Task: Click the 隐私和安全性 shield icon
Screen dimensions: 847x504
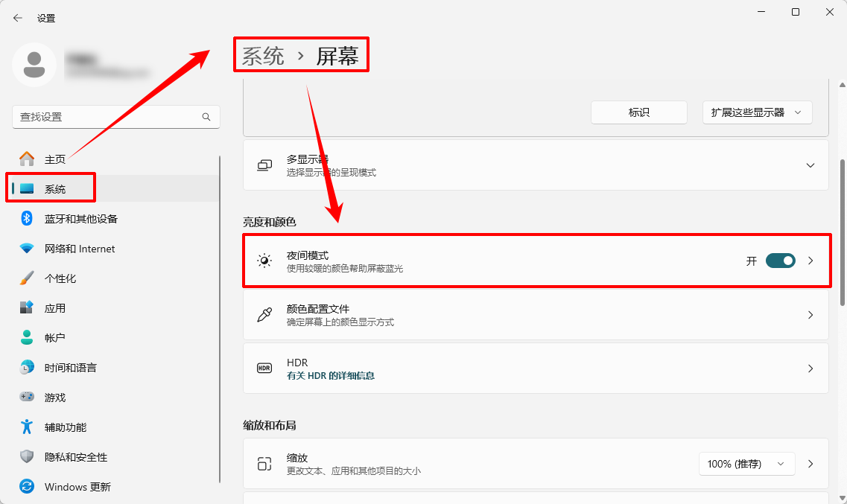Action: [x=27, y=456]
